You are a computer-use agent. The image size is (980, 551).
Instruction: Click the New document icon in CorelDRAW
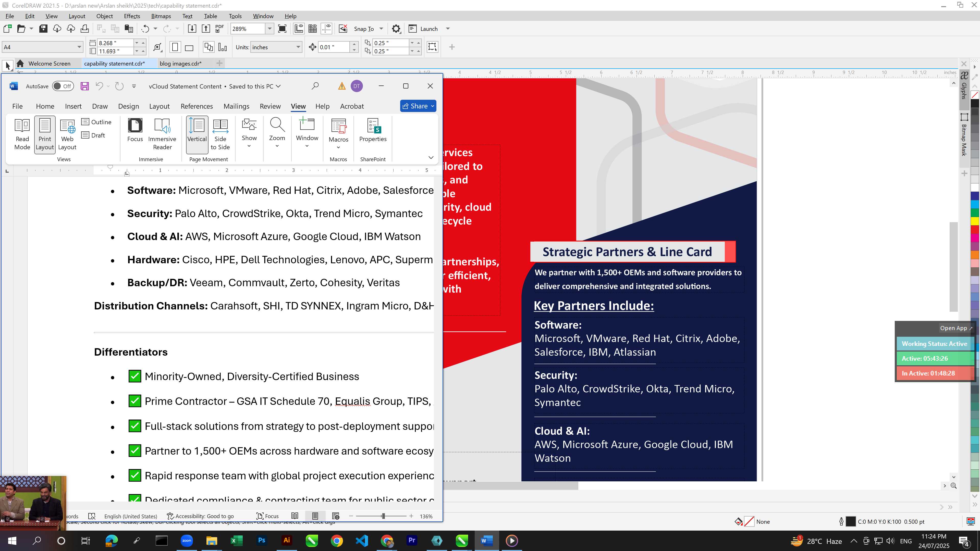coord(7,29)
